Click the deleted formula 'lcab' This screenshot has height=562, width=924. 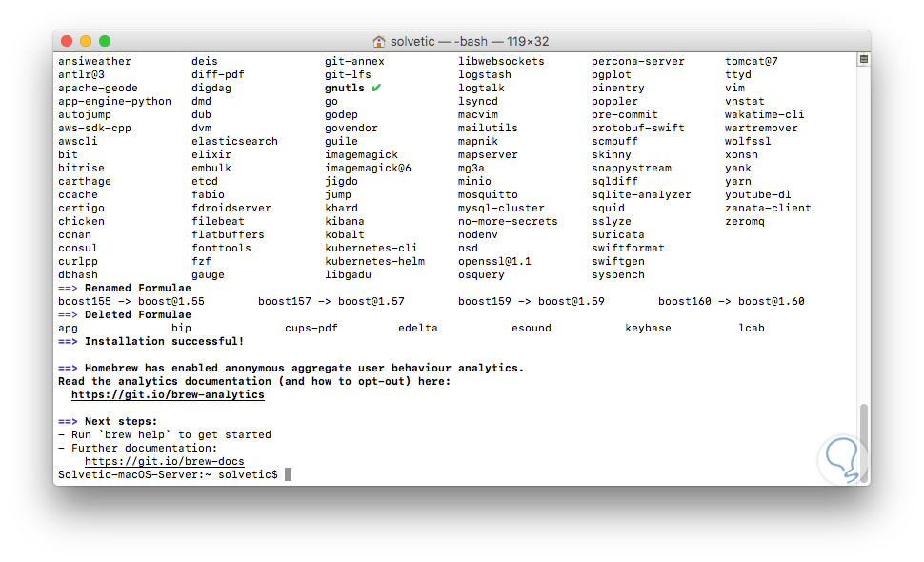point(752,328)
